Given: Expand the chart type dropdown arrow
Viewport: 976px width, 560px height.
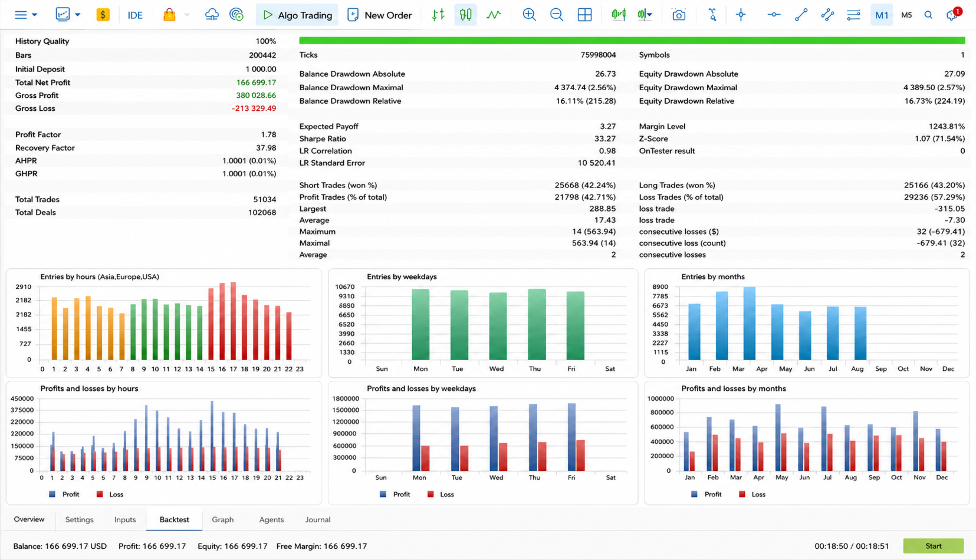Looking at the screenshot, I should pos(77,15).
